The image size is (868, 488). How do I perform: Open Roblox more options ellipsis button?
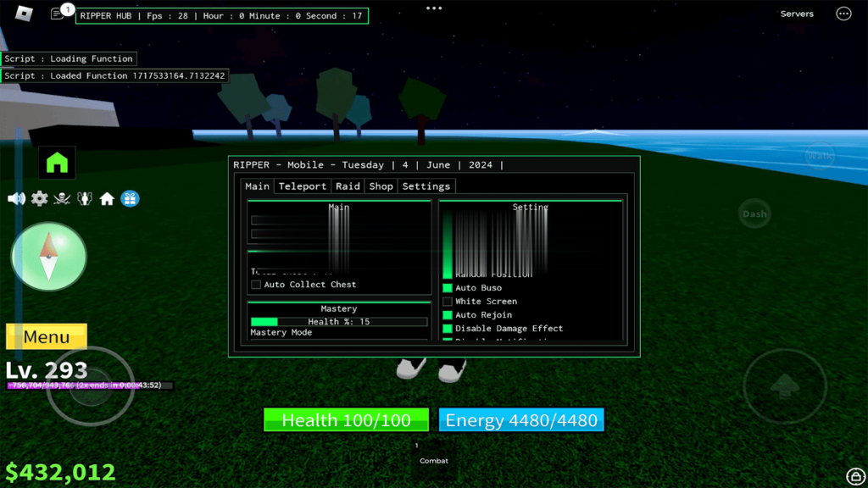click(x=843, y=14)
